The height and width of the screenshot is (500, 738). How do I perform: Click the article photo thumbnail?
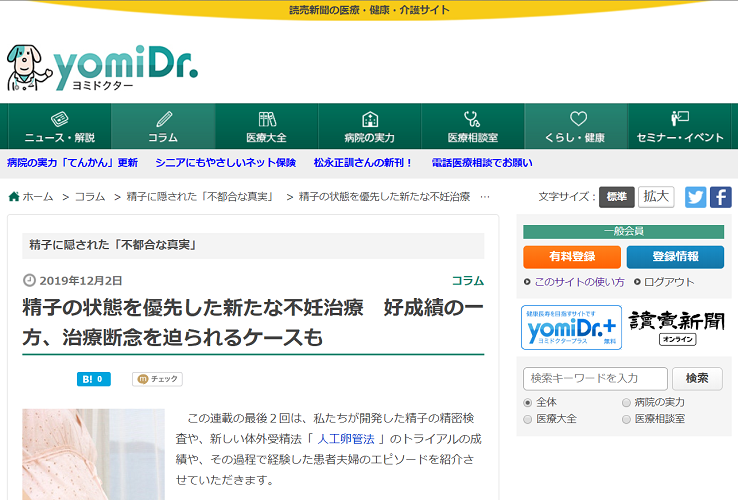click(93, 454)
